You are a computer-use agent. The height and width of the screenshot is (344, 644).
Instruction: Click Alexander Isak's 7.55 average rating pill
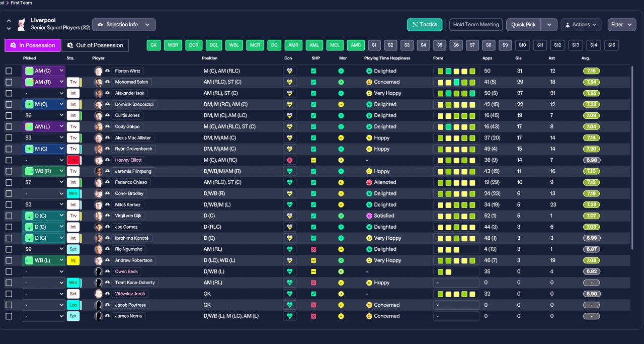(591, 93)
